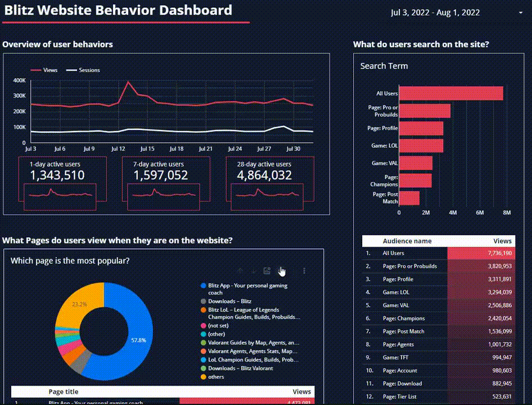Toggle the Views series in the line chart legend
Viewport: 532px width, 405px height.
44,70
